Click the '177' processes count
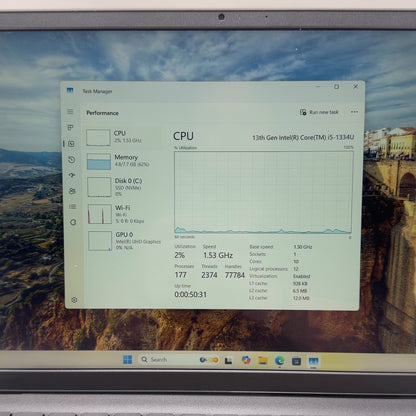This screenshot has width=416, height=416. pos(180,275)
